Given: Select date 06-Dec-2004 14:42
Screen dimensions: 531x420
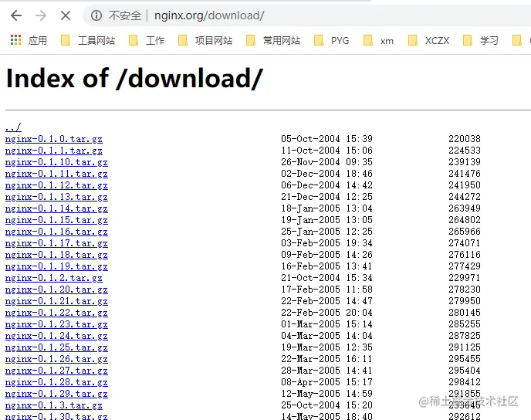Looking at the screenshot, I should tap(326, 185).
